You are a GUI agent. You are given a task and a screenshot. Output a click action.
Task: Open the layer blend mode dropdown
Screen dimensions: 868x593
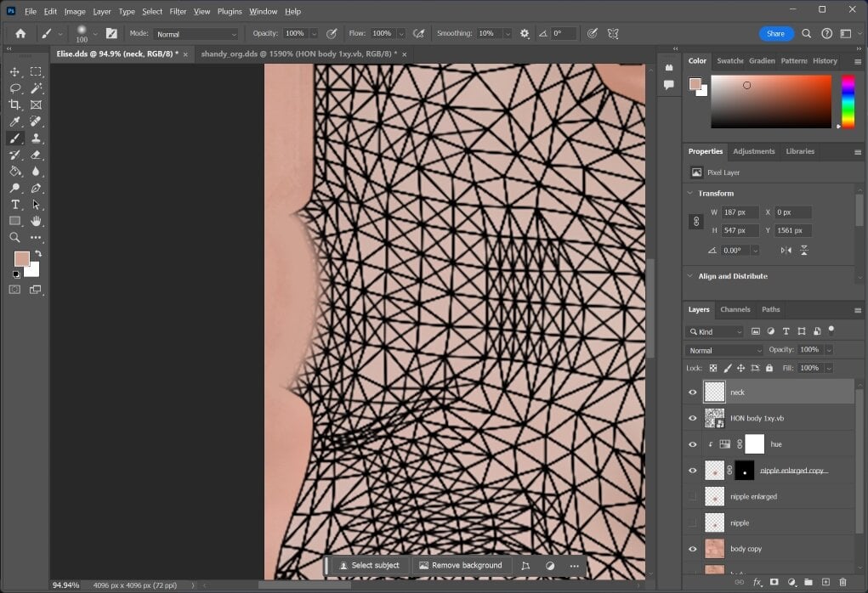pos(724,350)
